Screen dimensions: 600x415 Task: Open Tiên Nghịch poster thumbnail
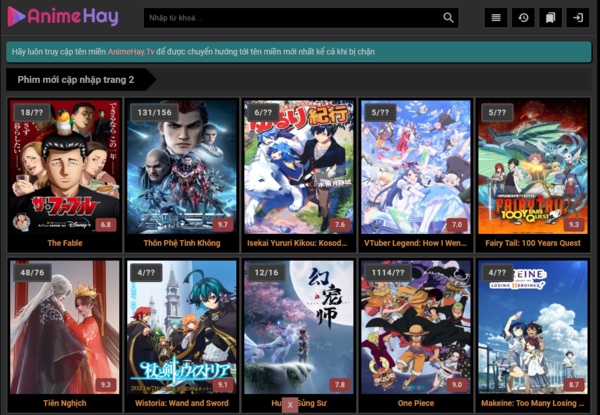[x=65, y=327]
